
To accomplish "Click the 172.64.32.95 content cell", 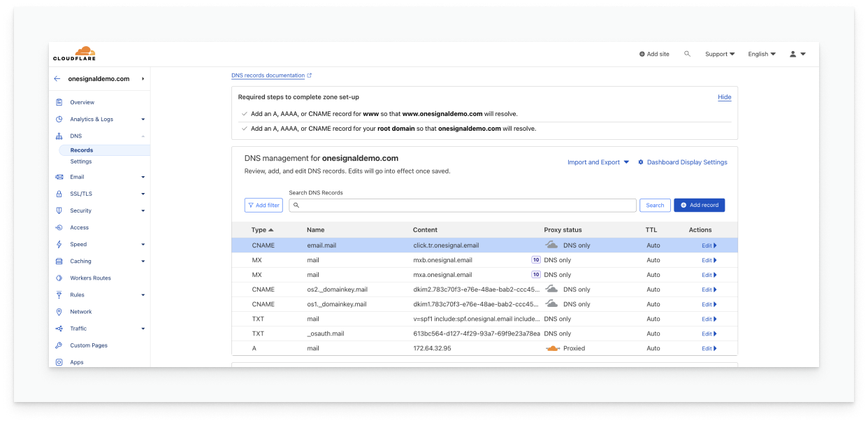I will 432,348.
